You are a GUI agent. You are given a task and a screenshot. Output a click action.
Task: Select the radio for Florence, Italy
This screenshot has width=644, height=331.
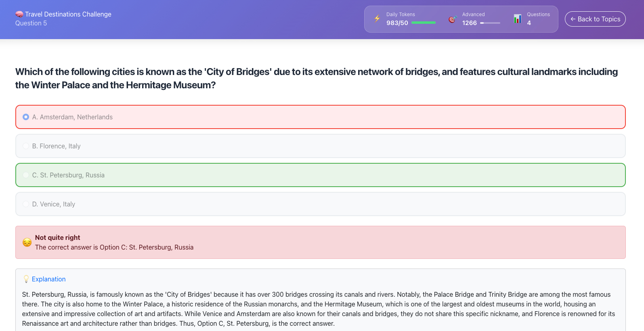click(x=26, y=146)
